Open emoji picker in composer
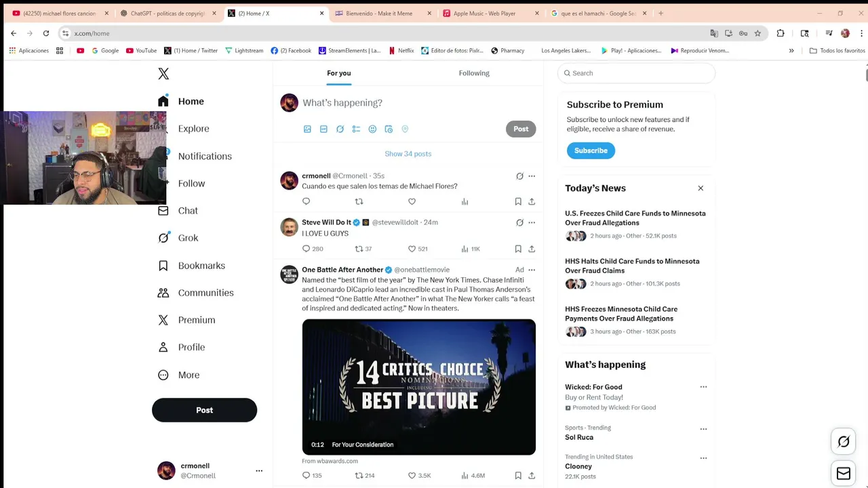868x488 pixels. coord(372,129)
